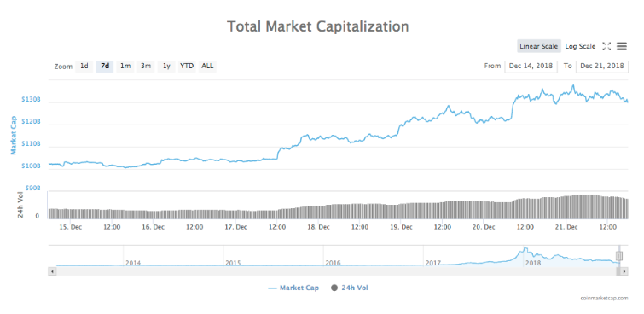This screenshot has width=644, height=314.
Task: Open the chart hamburger menu
Action: [x=622, y=46]
